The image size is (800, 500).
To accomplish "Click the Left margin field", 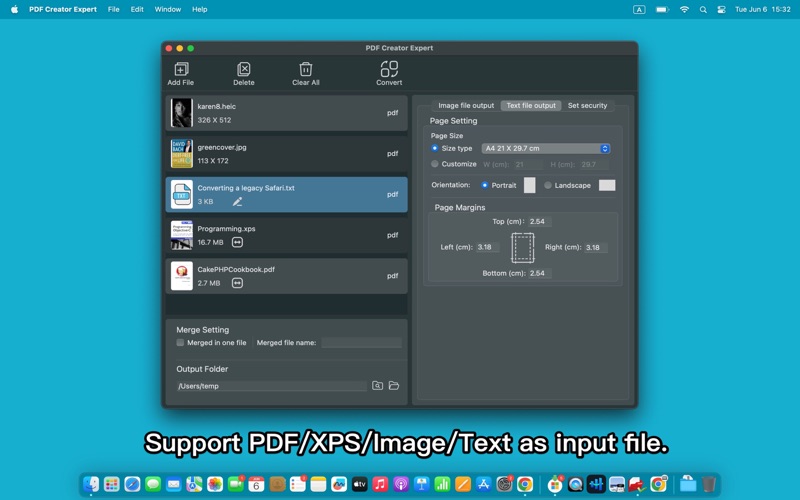I will (x=488, y=247).
